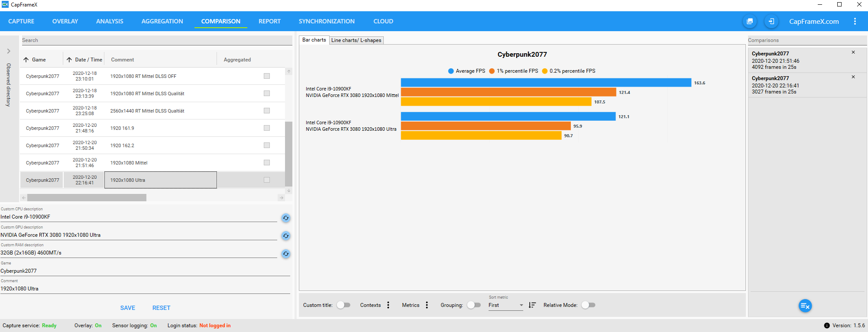This screenshot has height=332, width=868.
Task: Refresh custom GPU description
Action: click(x=286, y=236)
